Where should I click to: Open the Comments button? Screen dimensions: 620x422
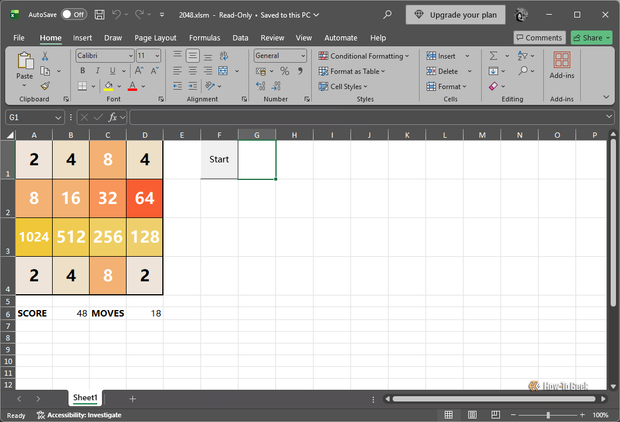click(x=539, y=38)
